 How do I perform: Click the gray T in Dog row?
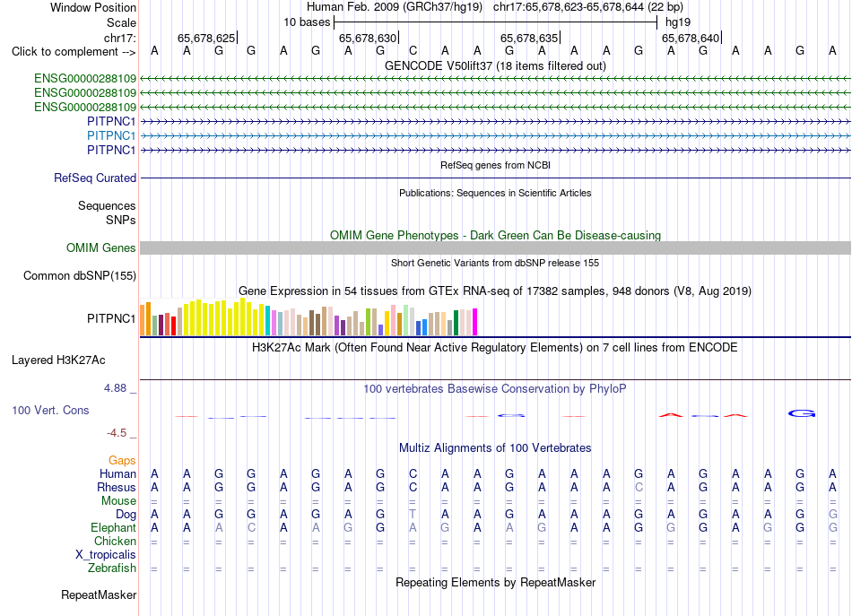(413, 514)
